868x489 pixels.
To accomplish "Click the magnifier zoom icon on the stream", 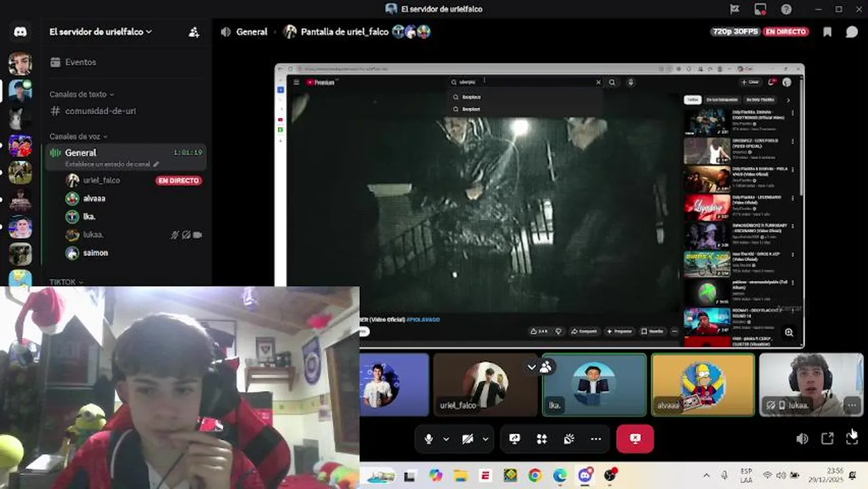I will [x=789, y=332].
